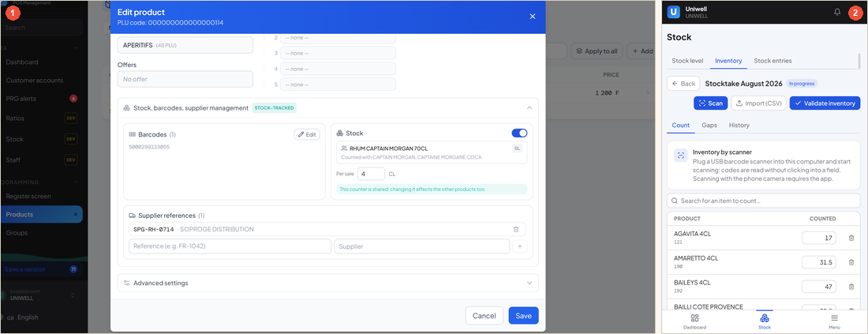Delete the AGAVITA 4CL count row
Viewport: 868px width, 334px height.
(x=851, y=238)
